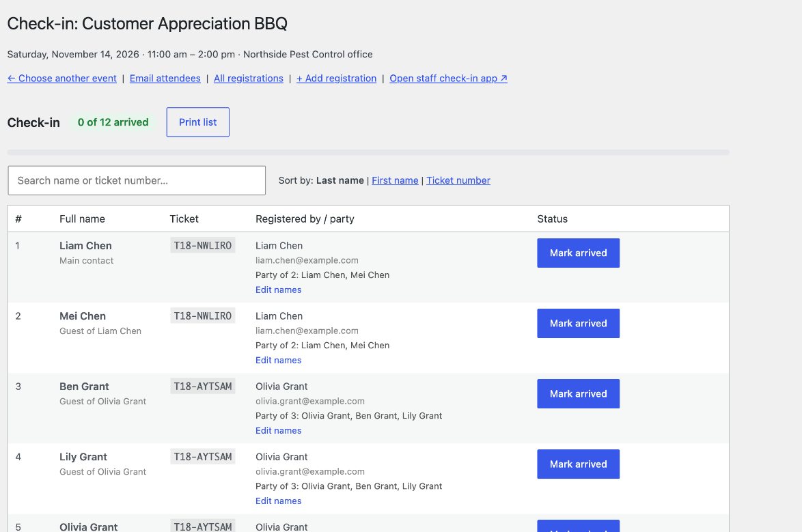
Task: Click the name Lily Grant in row 4
Action: pyautogui.click(x=83, y=457)
